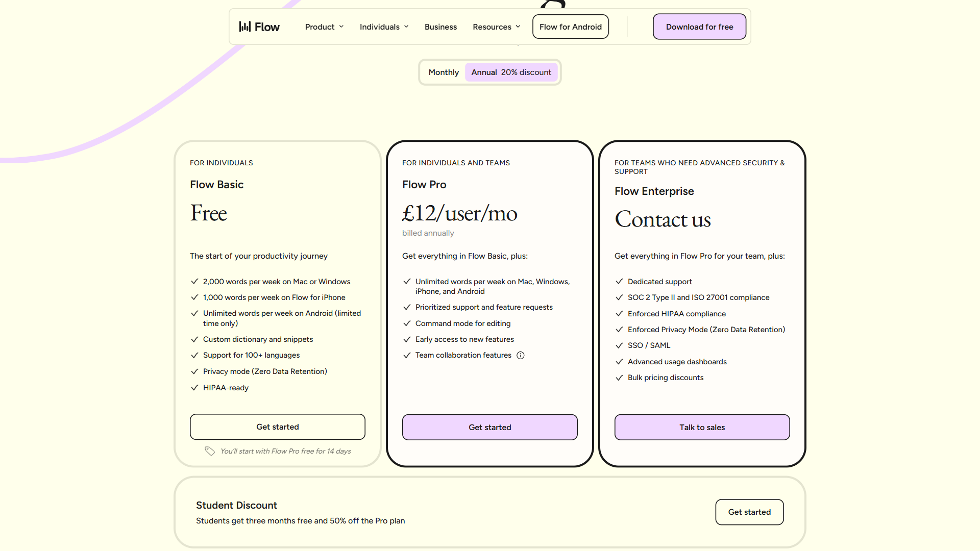Go to the Business page
Screen dimensions: 980x551
440,27
